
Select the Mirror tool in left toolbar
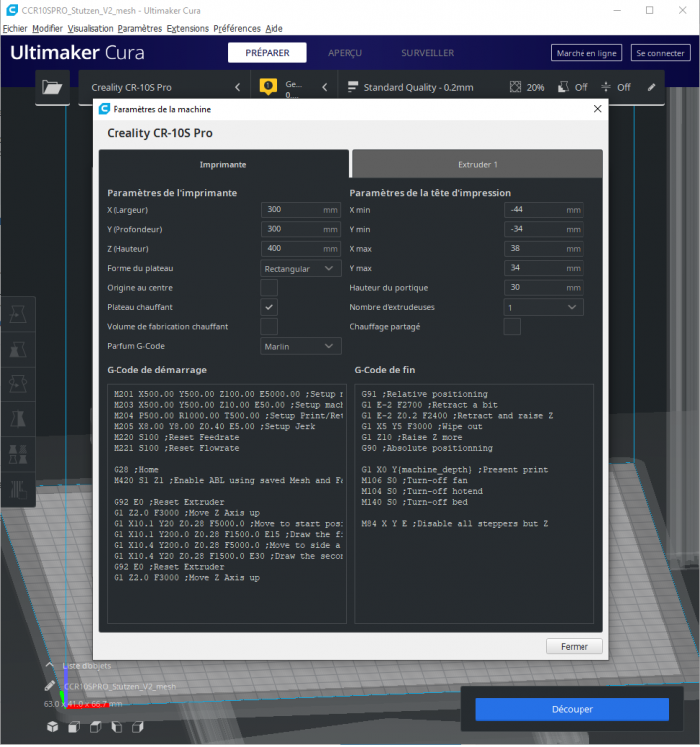coord(18,419)
